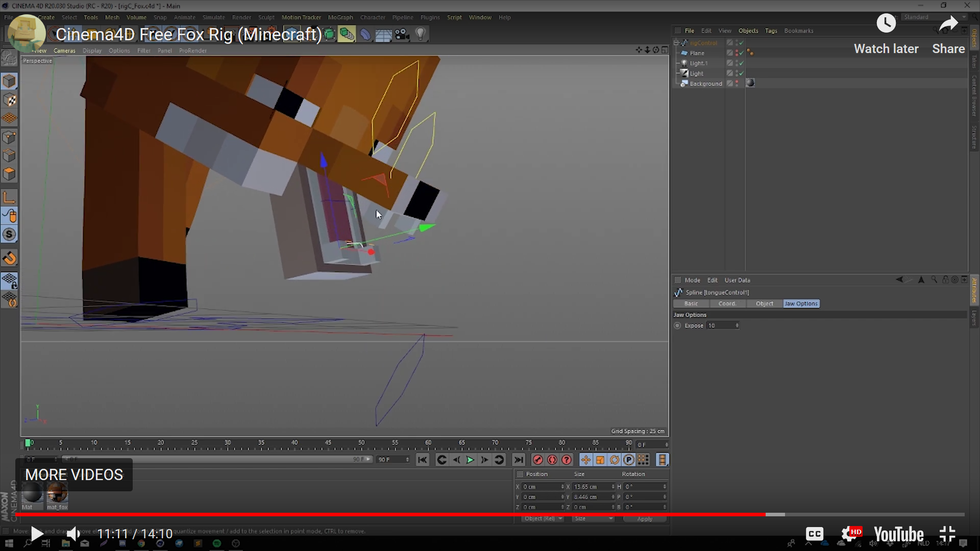
Task: Click the Share video button
Action: pyautogui.click(x=948, y=34)
